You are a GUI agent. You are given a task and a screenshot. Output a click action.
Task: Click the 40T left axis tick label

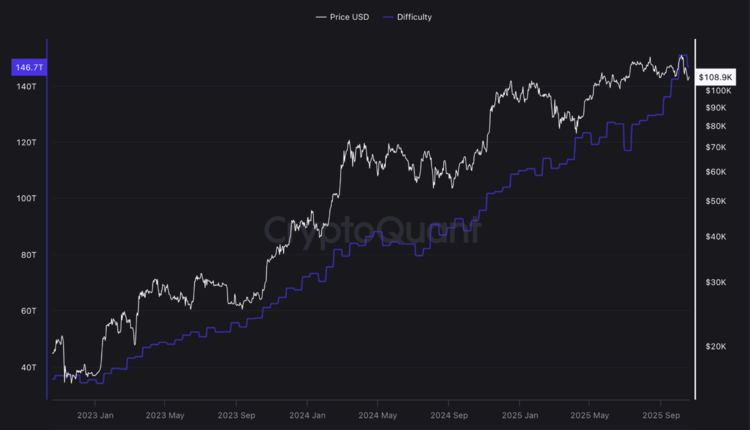[27, 367]
